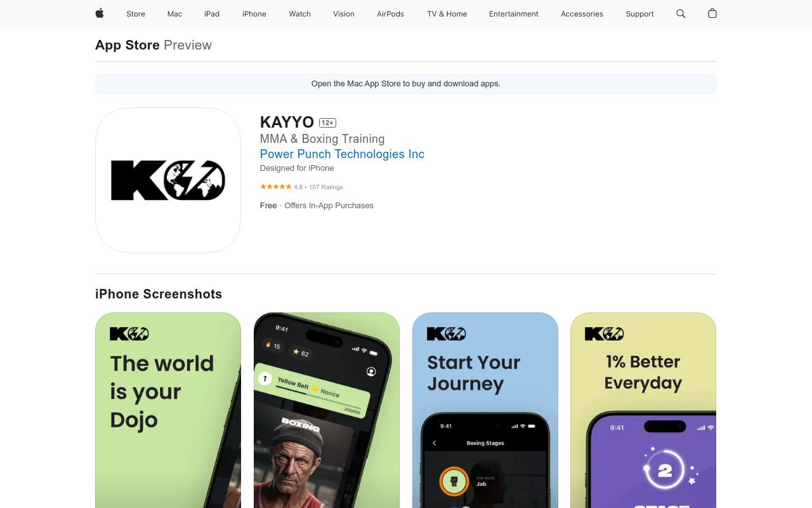Click the five-star rating icons
Screen dimensions: 812x508
pyautogui.click(x=276, y=187)
